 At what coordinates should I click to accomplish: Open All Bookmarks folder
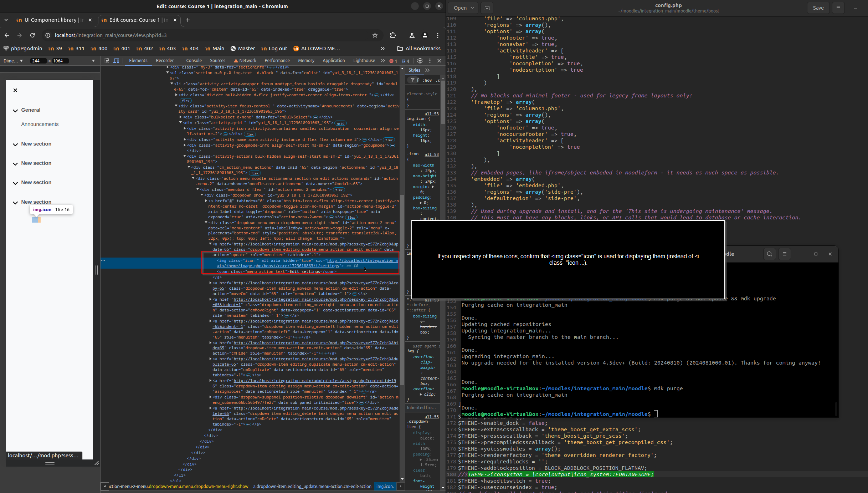(x=419, y=49)
